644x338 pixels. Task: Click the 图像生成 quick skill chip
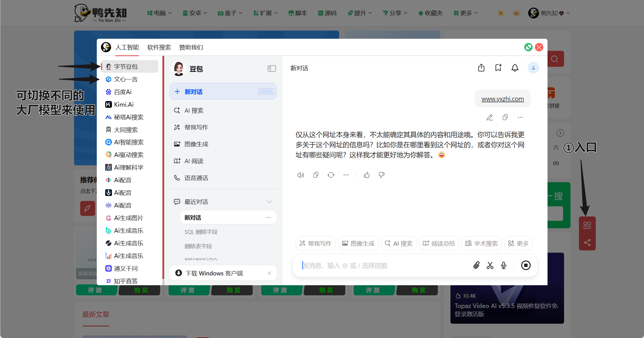pyautogui.click(x=358, y=243)
